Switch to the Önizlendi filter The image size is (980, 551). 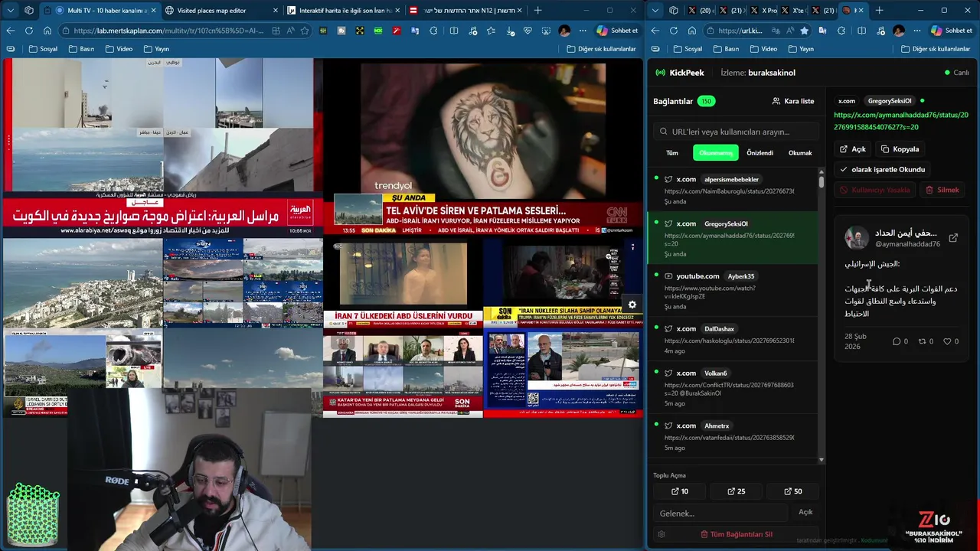point(760,153)
